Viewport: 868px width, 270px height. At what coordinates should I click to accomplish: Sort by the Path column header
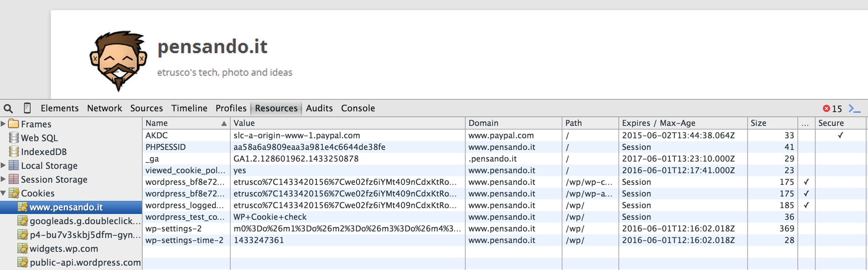(590, 123)
